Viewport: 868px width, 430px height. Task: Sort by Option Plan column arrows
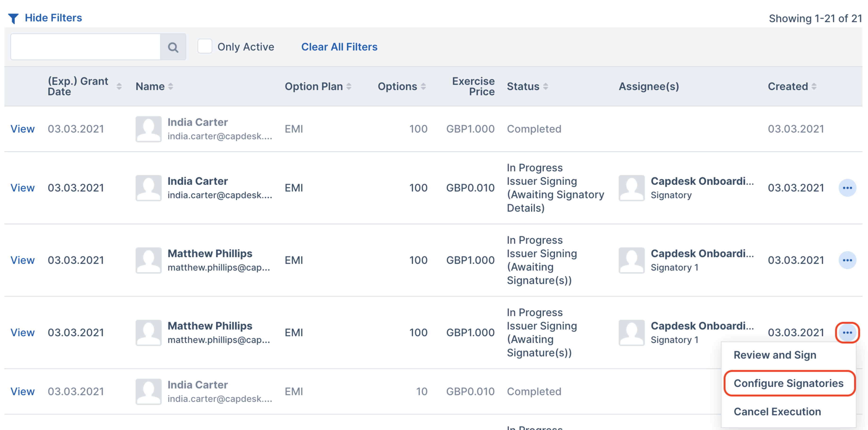349,87
